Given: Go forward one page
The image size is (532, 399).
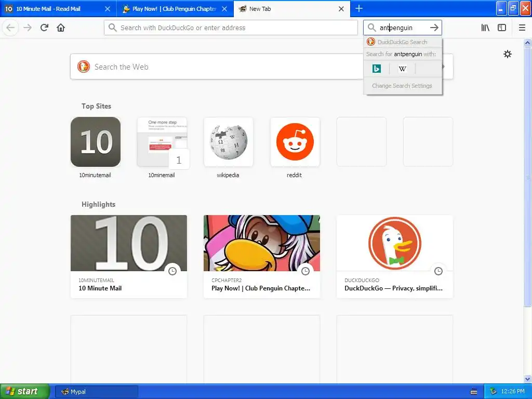Looking at the screenshot, I should click(x=28, y=28).
